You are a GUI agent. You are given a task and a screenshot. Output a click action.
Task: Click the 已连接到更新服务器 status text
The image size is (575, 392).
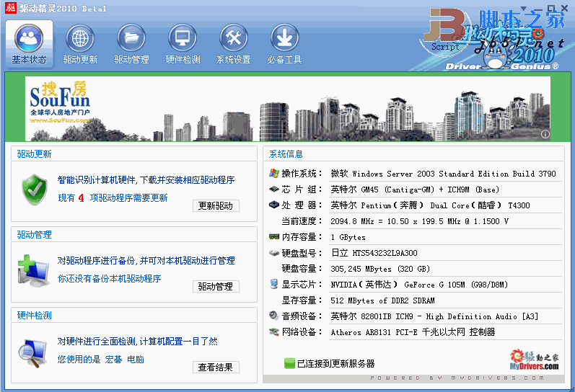(335, 363)
